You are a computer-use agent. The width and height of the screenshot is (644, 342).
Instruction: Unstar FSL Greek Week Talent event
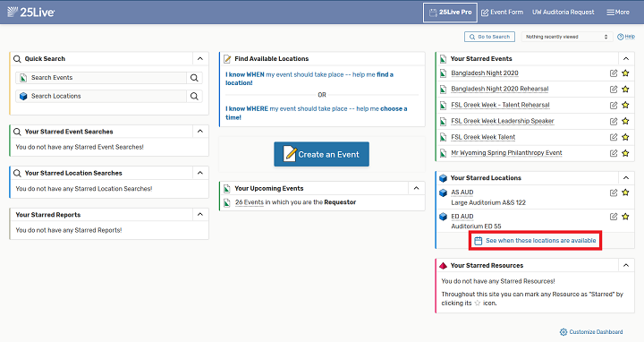(x=625, y=137)
